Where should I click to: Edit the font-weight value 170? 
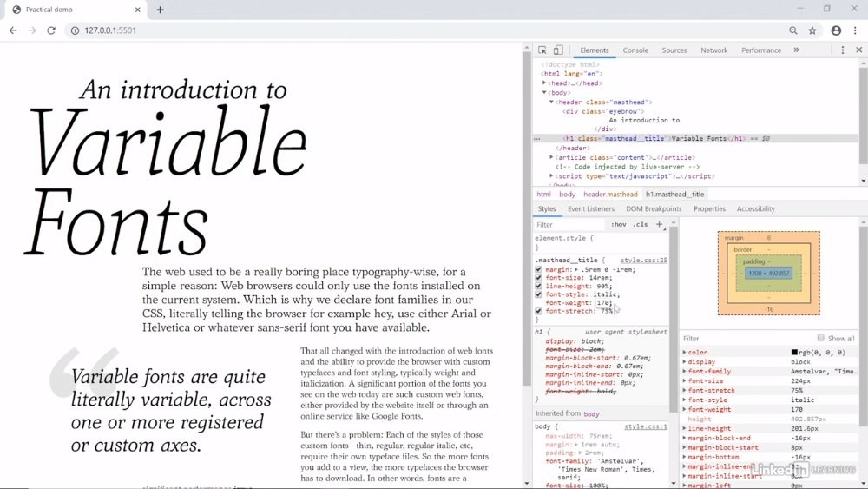tap(603, 303)
